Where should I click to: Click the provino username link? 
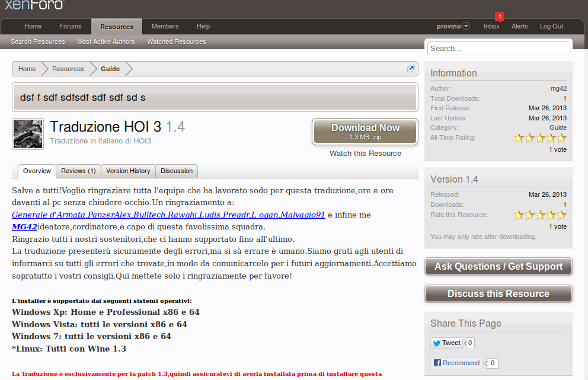point(449,26)
